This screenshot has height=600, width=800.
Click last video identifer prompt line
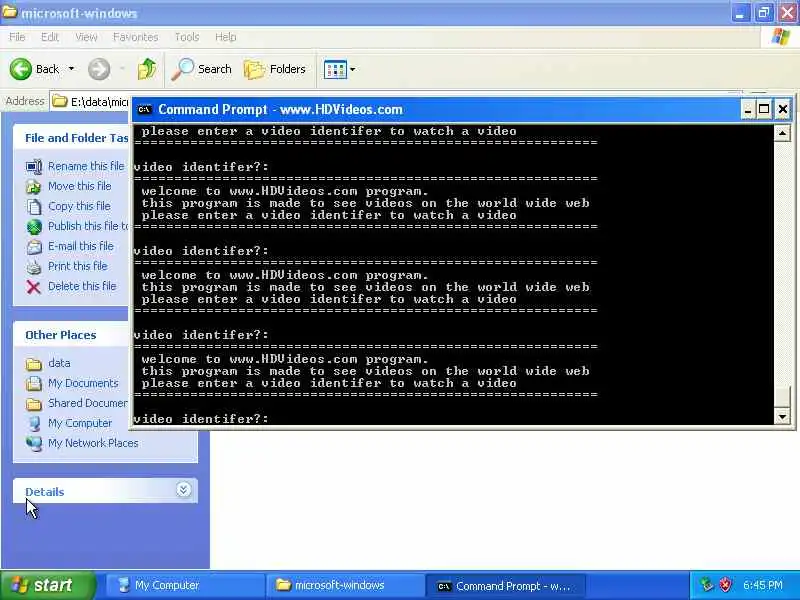(x=201, y=418)
